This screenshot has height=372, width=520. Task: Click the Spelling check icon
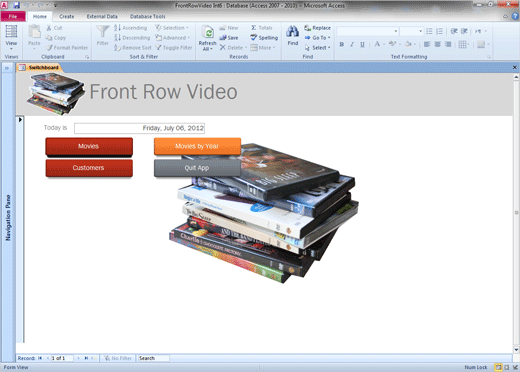(254, 37)
